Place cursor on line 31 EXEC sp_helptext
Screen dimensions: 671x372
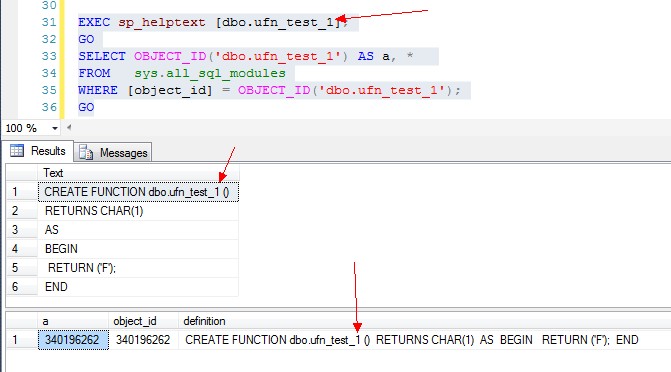(213, 22)
